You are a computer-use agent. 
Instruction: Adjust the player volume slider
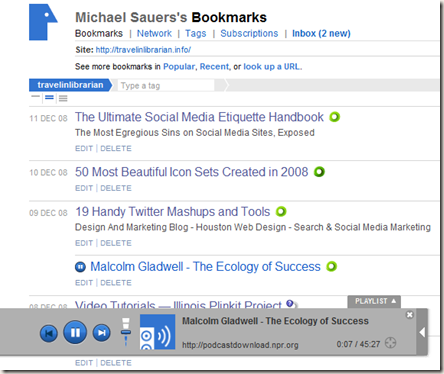point(126,332)
